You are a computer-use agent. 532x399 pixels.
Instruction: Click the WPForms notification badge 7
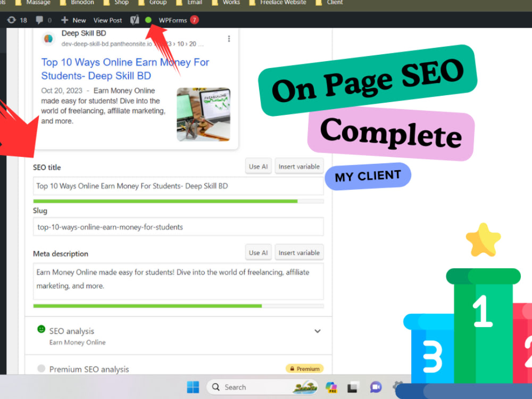tap(194, 20)
